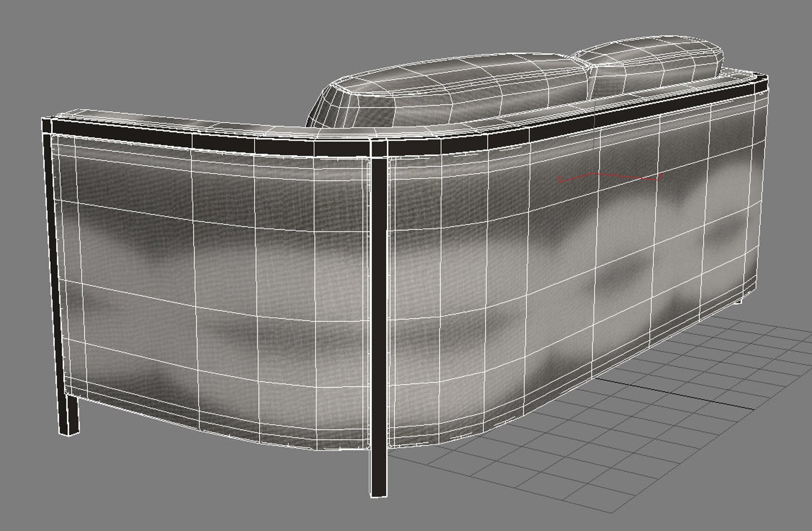Select the red spline on the sofa back
The image size is (812, 531).
610,177
